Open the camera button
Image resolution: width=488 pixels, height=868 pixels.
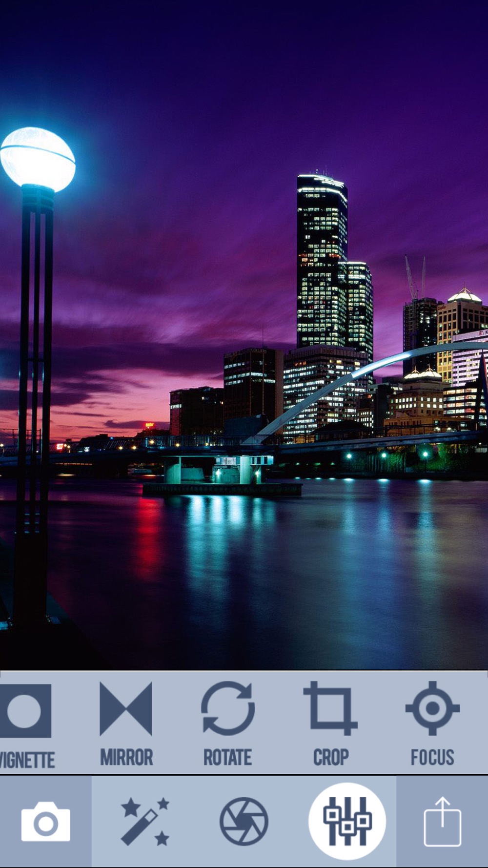pos(45,822)
